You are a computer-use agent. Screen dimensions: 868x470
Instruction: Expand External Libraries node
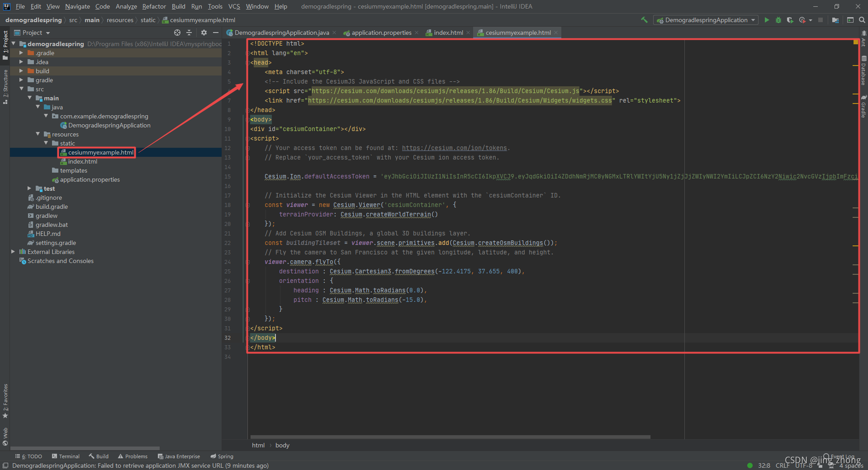point(13,252)
